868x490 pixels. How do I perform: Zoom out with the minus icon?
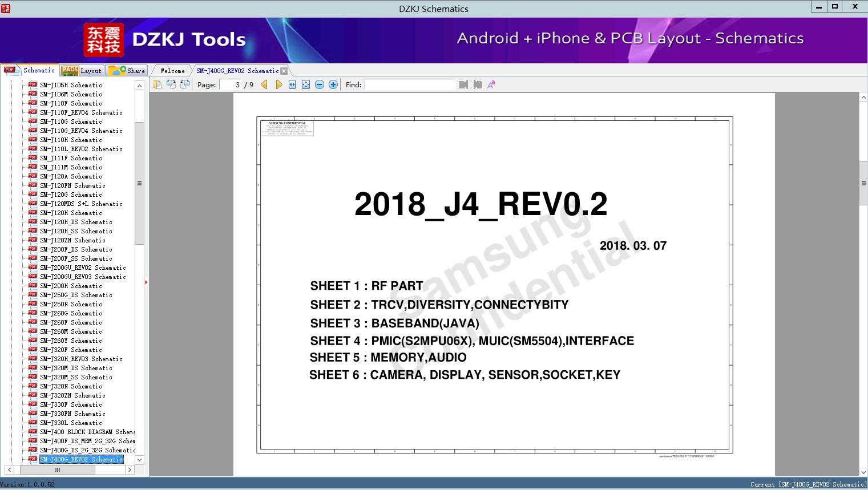pos(320,84)
